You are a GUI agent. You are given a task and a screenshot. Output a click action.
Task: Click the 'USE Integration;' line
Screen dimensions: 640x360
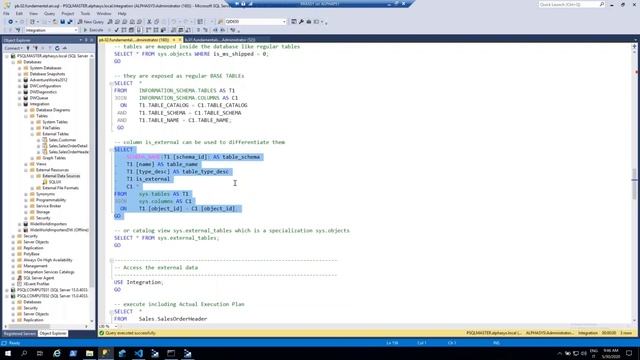click(x=139, y=282)
